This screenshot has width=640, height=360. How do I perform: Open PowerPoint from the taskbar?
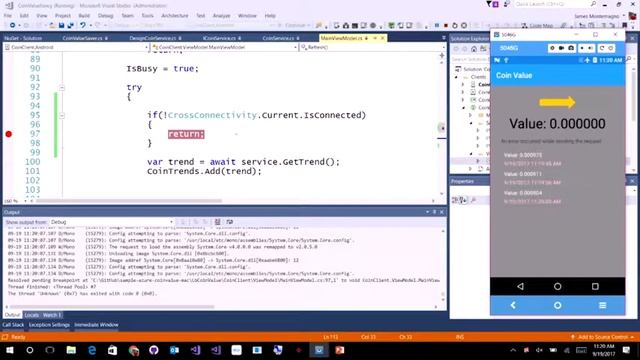tap(340, 350)
